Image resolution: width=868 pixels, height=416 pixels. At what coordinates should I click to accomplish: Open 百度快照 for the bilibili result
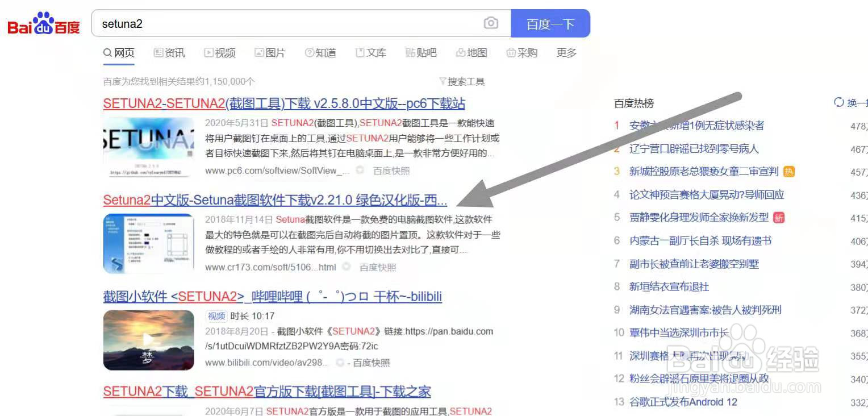[372, 363]
